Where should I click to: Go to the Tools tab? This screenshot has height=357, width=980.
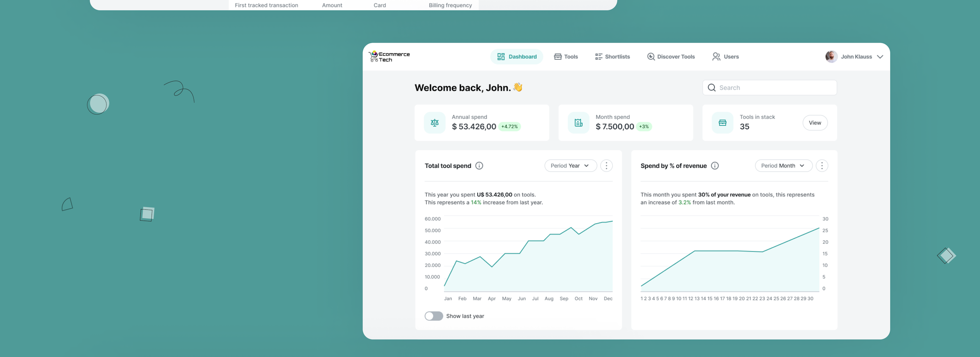pos(566,57)
